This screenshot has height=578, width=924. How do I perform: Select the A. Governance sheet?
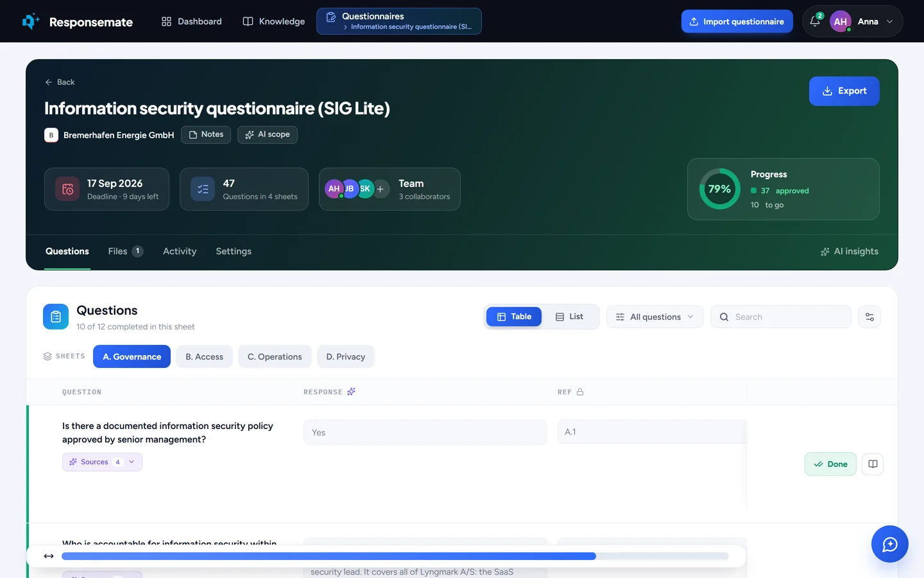click(132, 356)
